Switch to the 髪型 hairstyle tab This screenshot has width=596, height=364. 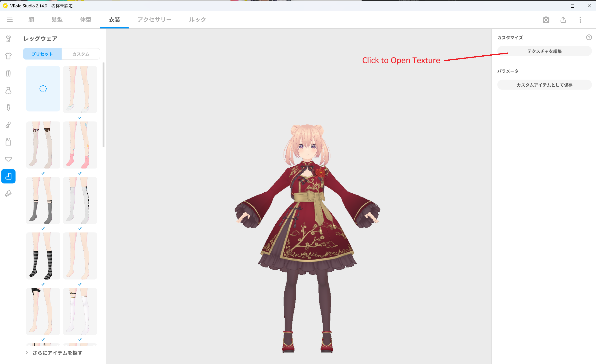57,20
